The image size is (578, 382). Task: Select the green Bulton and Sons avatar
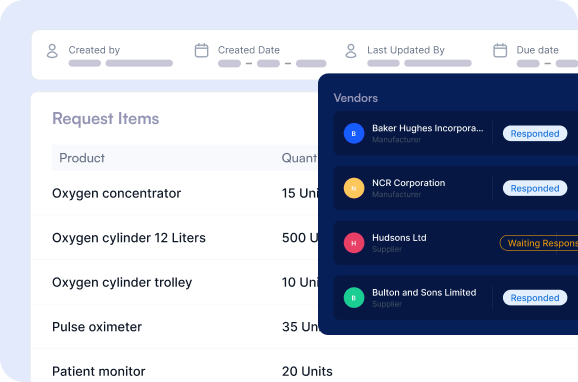coord(354,298)
